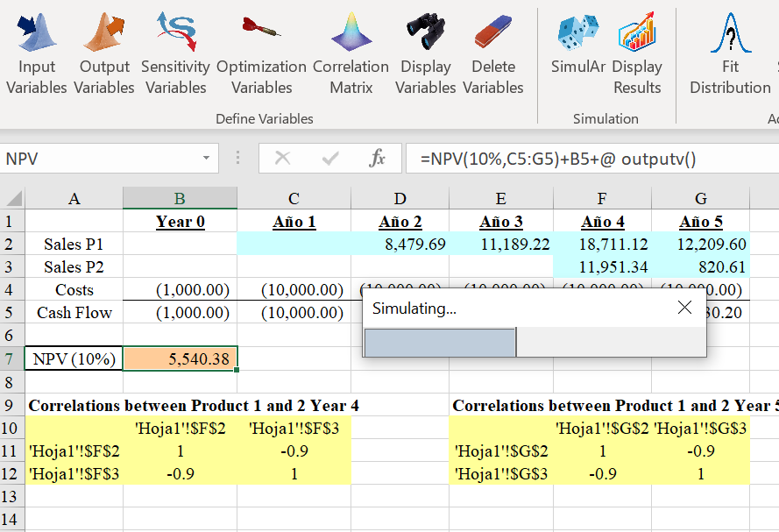Screen dimensions: 779x532
Task: Select the 'Correlations between Product 1 and 2 Year 4' title
Action: click(x=194, y=405)
